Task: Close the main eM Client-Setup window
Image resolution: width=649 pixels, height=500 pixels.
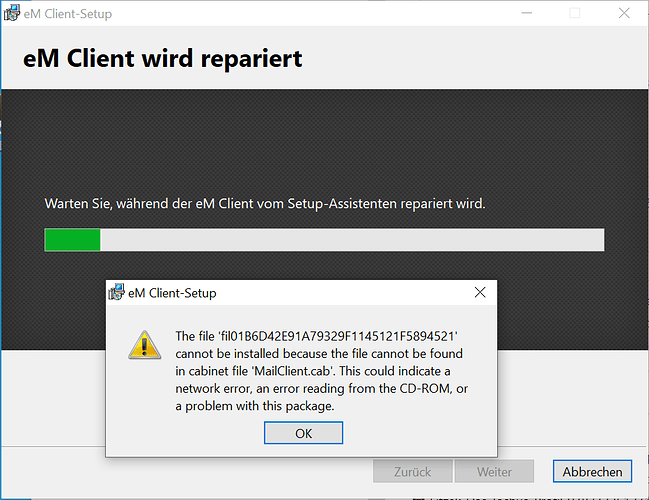Action: (x=624, y=13)
